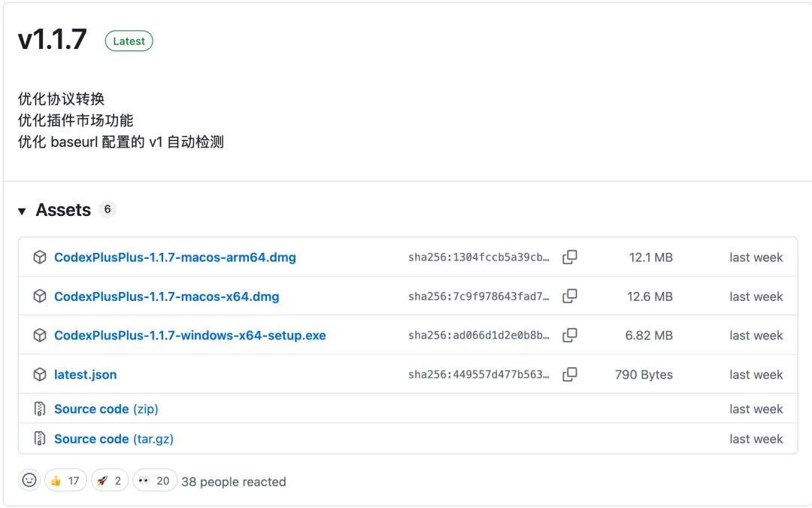Click package icon beside macos-arm64.dmg
Screen dimensions: 812x508
[40, 257]
